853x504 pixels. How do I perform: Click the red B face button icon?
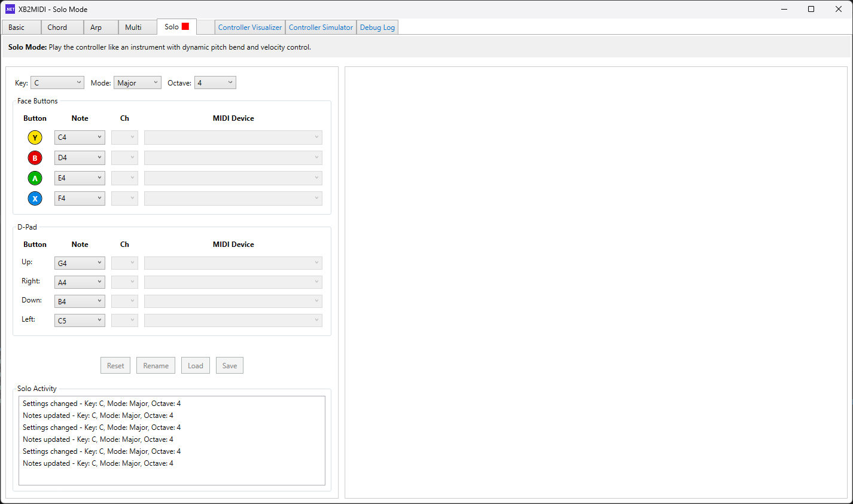coord(35,158)
